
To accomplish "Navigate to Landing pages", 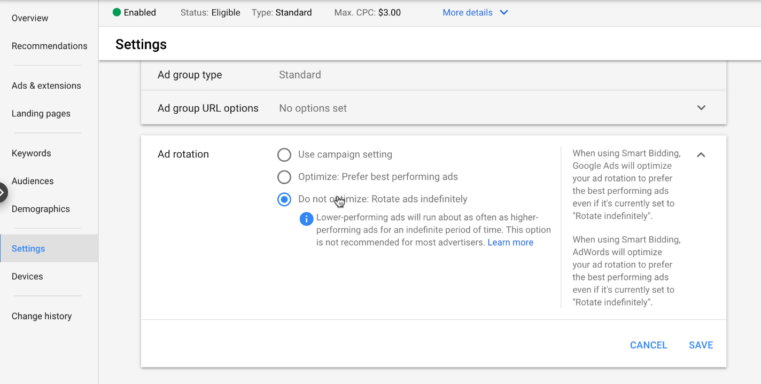I will pyautogui.click(x=41, y=114).
